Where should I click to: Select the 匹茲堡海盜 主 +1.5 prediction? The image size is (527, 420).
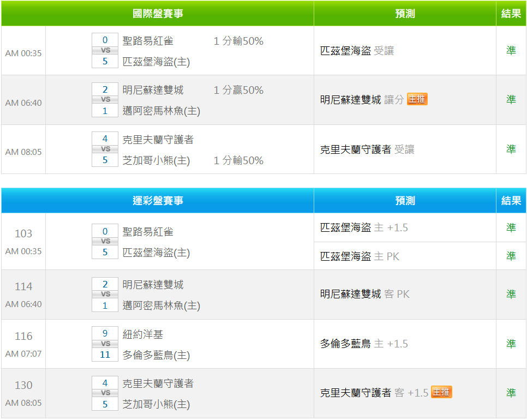point(364,227)
